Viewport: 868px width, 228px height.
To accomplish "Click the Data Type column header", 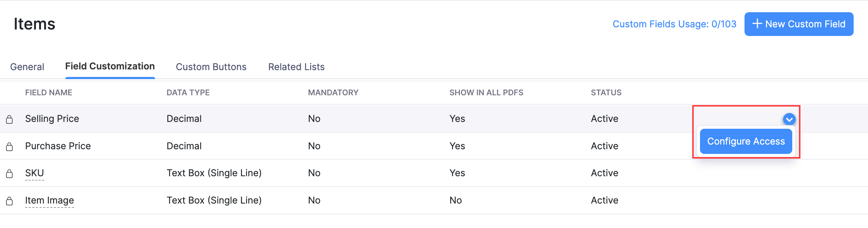I will [x=188, y=93].
